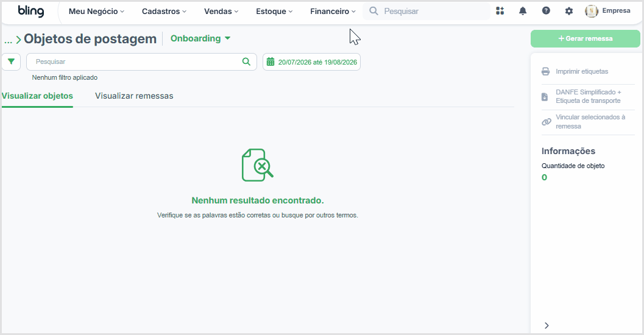Open the date range 20/07/2026 até 19/08/2026 picker
644x335 pixels.
point(312,62)
